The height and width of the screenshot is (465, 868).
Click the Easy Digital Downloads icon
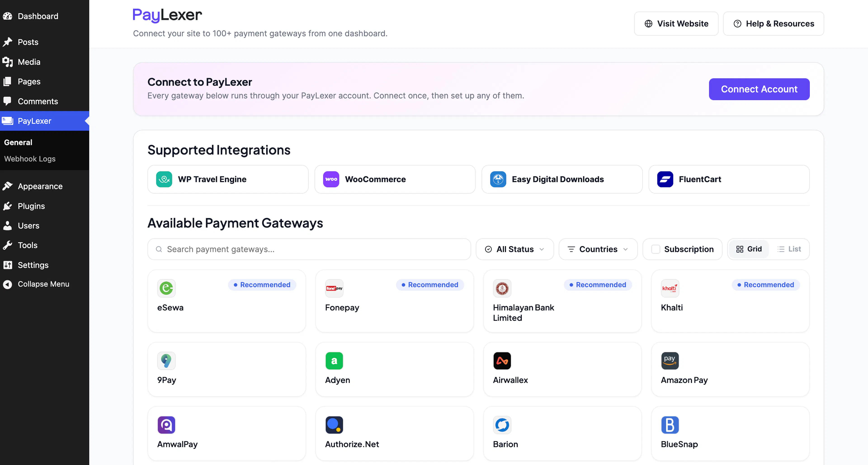(x=498, y=179)
